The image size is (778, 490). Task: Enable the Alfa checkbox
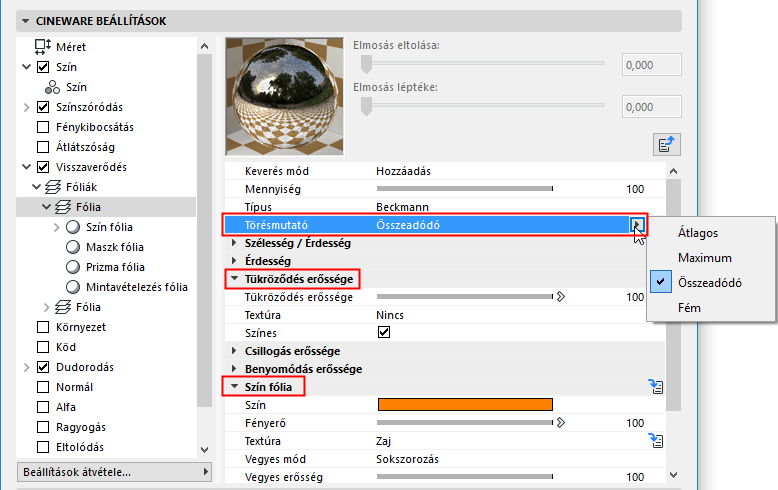tap(43, 407)
